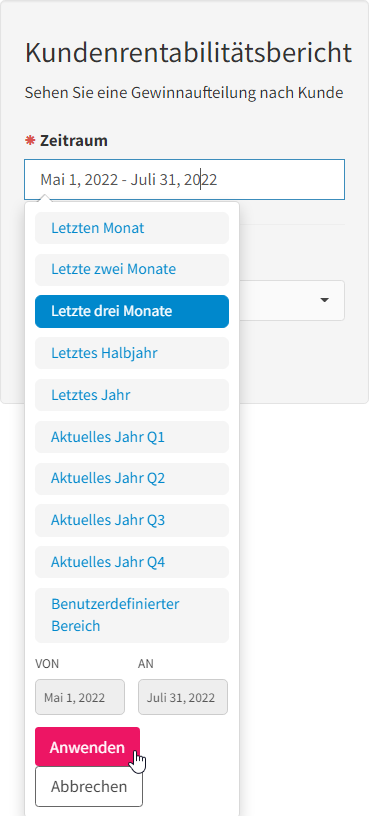Open the partially hidden dropdown arrow
The width and height of the screenshot is (369, 816).
[325, 300]
